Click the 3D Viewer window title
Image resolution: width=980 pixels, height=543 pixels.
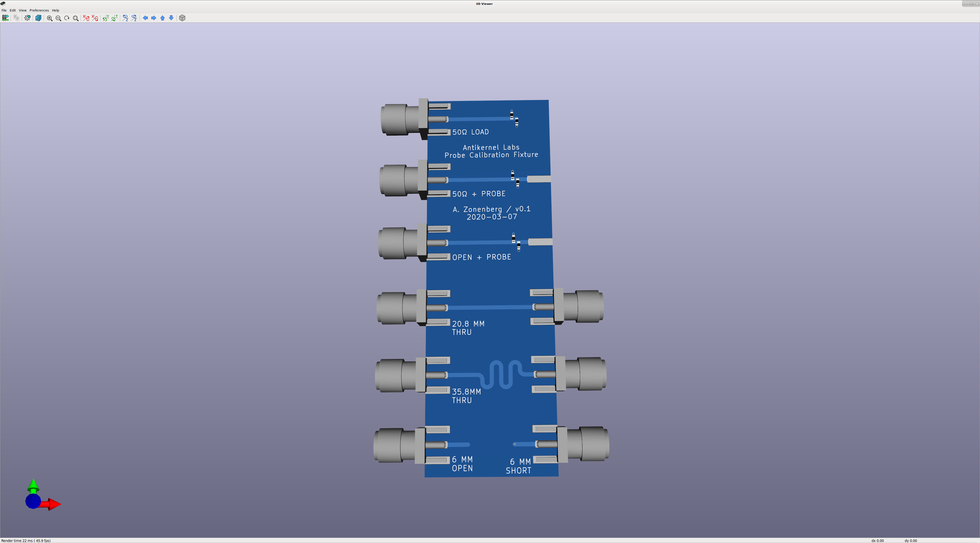point(484,4)
